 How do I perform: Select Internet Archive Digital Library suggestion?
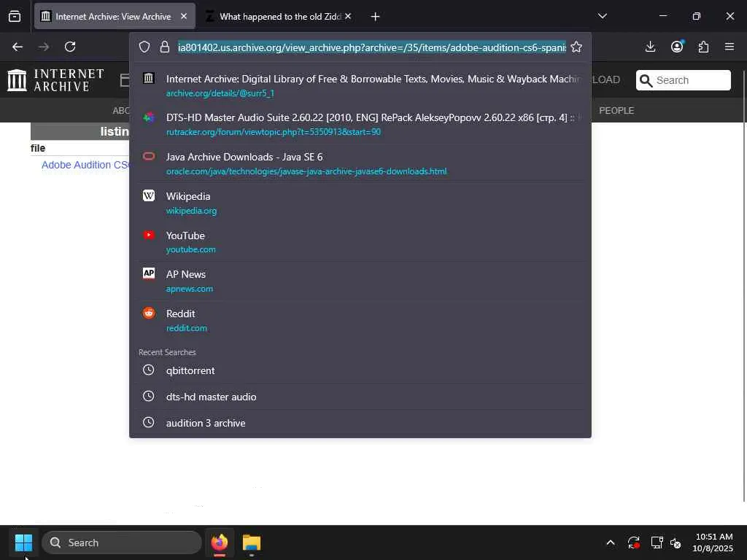pos(360,85)
